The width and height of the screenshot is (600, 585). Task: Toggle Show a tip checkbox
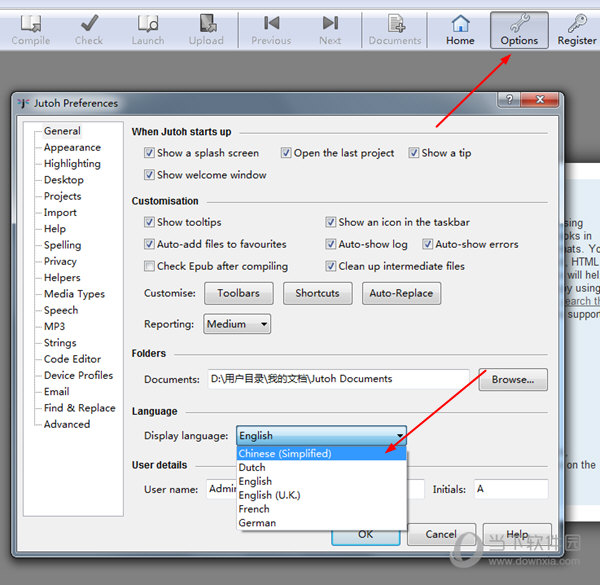(414, 153)
